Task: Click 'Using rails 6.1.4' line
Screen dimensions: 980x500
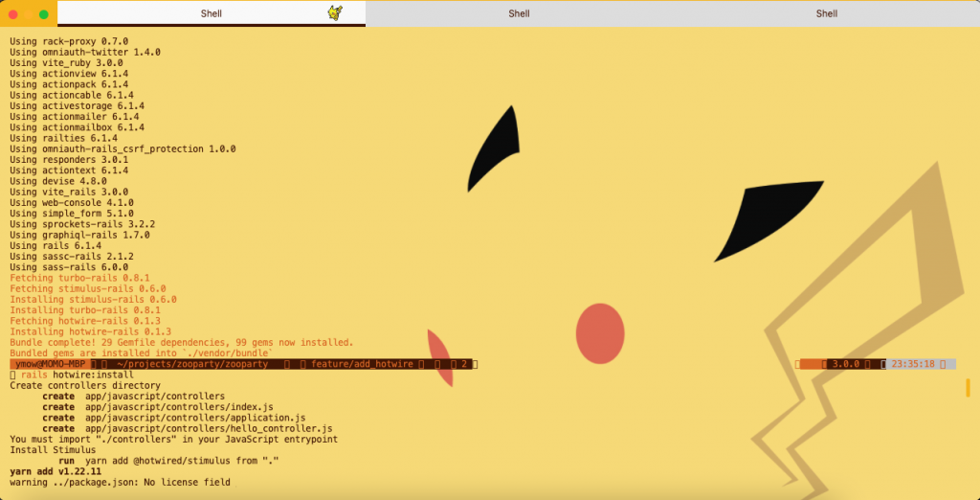Action: (56, 245)
